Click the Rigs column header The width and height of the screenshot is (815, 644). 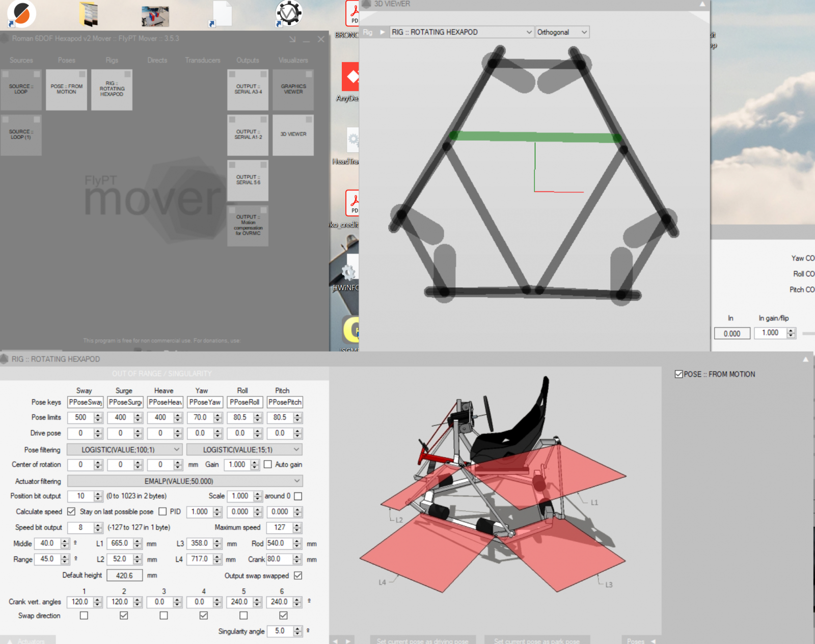pos(112,60)
